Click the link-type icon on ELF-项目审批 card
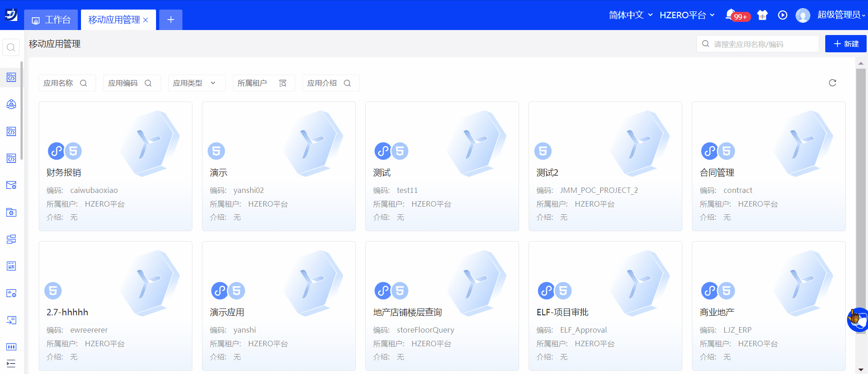This screenshot has width=868, height=374. click(x=546, y=291)
